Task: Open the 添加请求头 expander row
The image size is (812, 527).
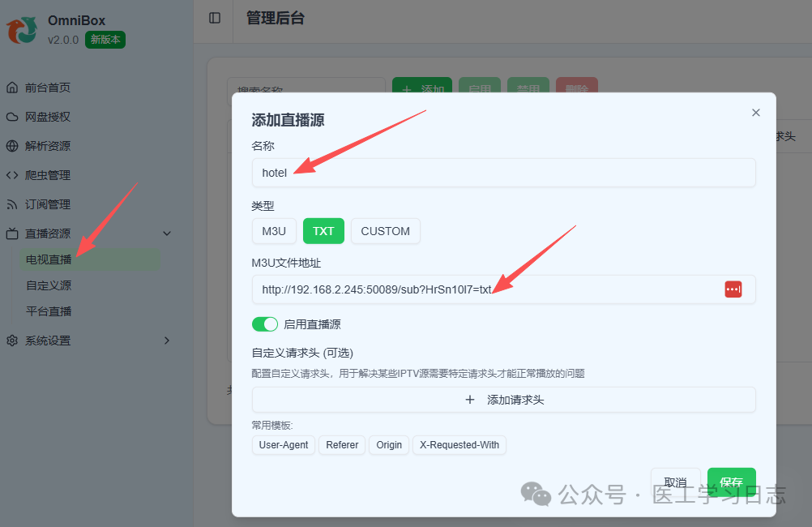Action: (x=502, y=400)
